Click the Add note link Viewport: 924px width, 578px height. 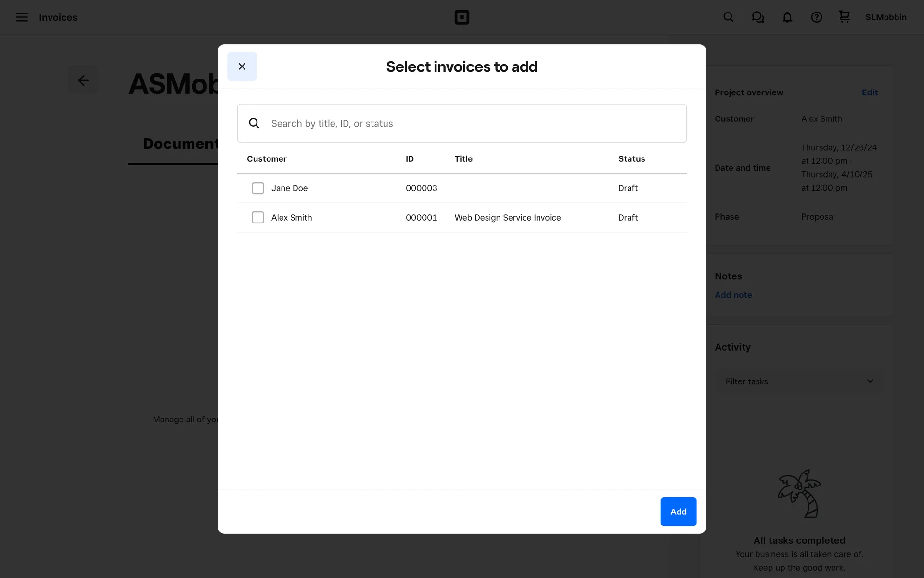pyautogui.click(x=733, y=295)
